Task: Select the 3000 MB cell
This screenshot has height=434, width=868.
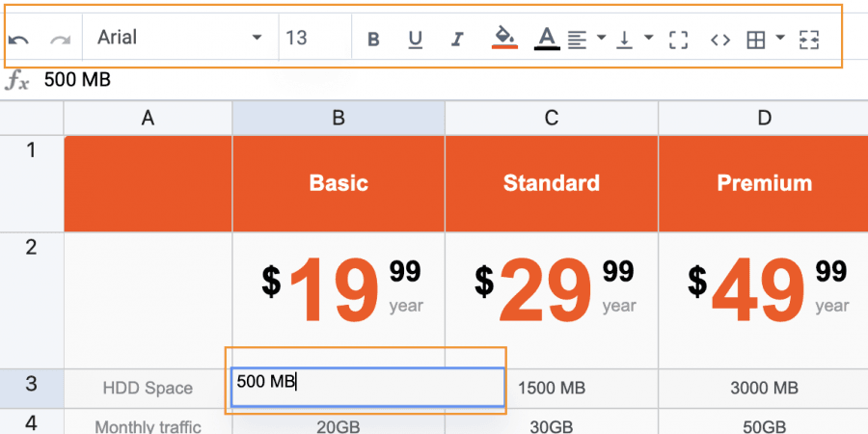Action: click(764, 388)
